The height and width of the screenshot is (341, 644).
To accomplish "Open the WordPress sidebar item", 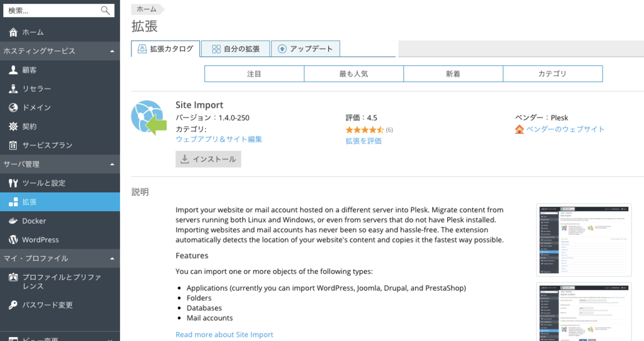I will (x=60, y=240).
